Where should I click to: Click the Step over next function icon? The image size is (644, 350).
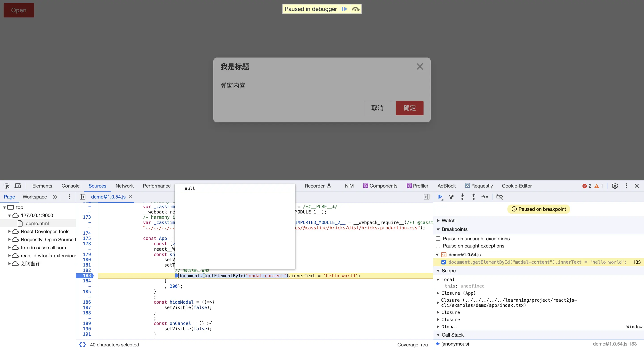click(x=451, y=197)
